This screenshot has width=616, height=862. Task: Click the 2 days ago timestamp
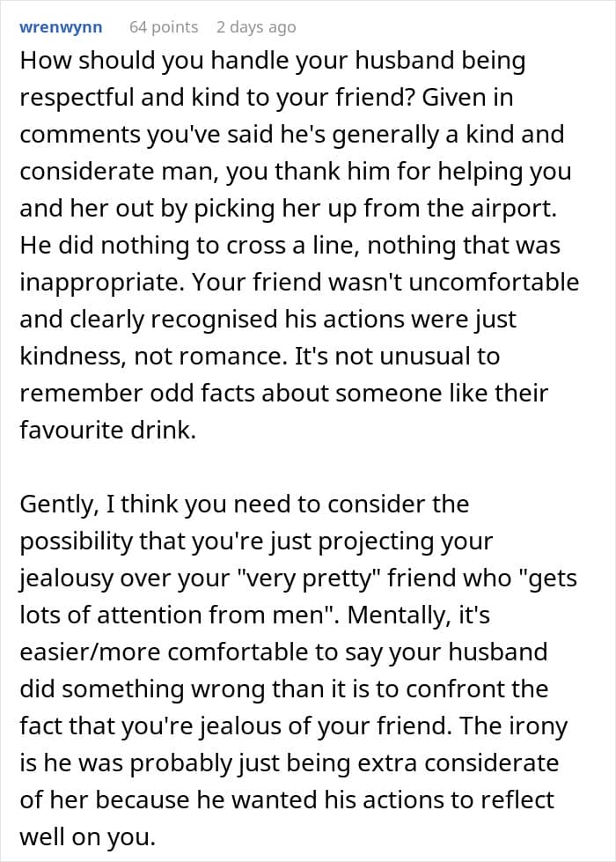click(x=256, y=27)
